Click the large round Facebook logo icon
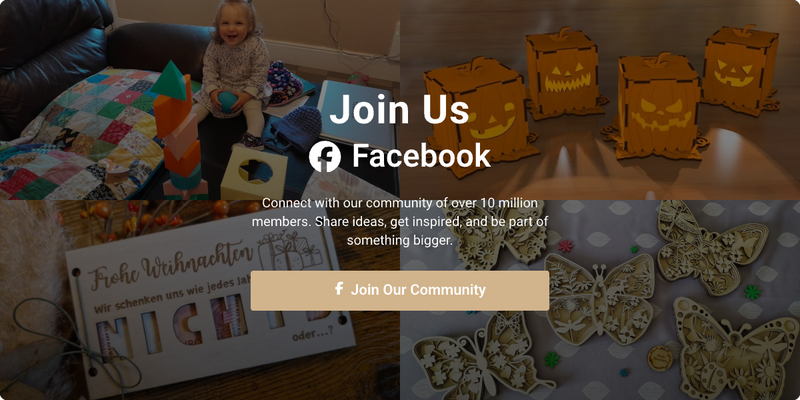Screen dimensions: 800x400 (324, 156)
